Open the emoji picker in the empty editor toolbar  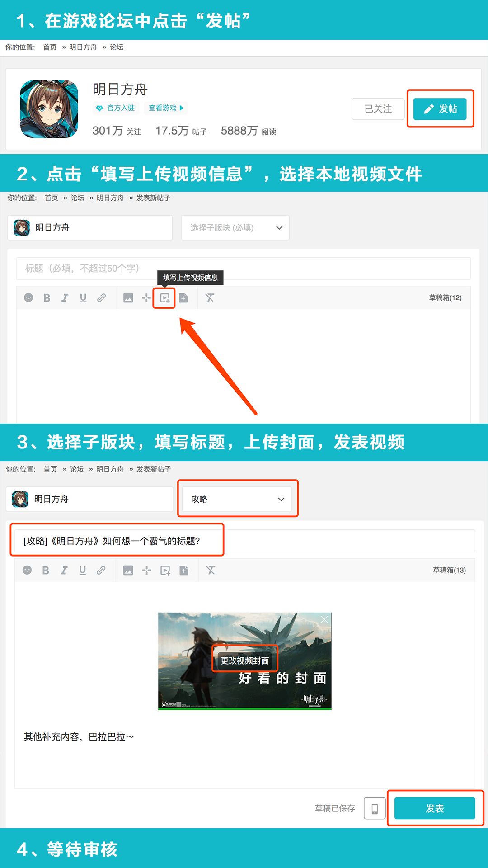(x=28, y=297)
